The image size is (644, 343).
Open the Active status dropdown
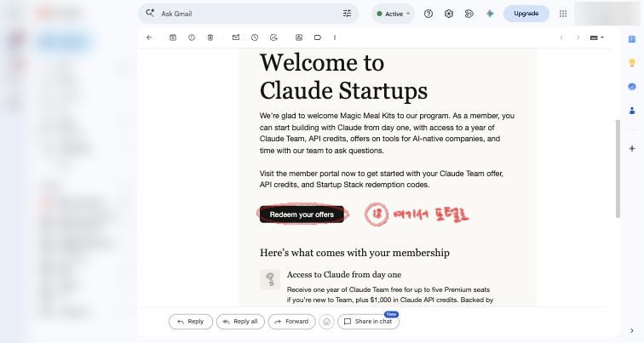tap(393, 14)
